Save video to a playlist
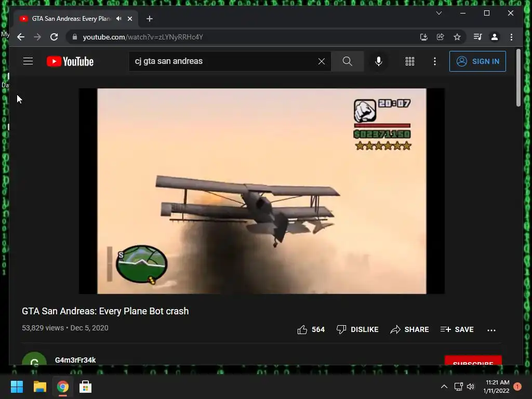This screenshot has height=399, width=532. pos(457,329)
